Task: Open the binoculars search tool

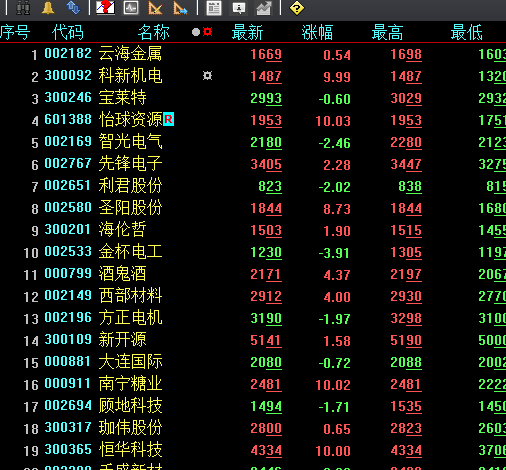Action: point(23,8)
